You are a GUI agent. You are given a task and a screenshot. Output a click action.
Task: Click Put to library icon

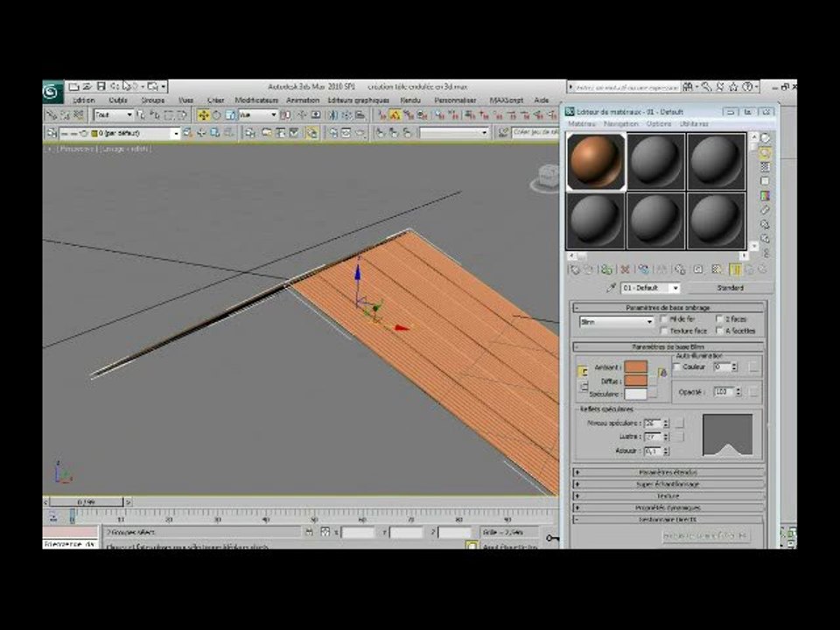(680, 270)
